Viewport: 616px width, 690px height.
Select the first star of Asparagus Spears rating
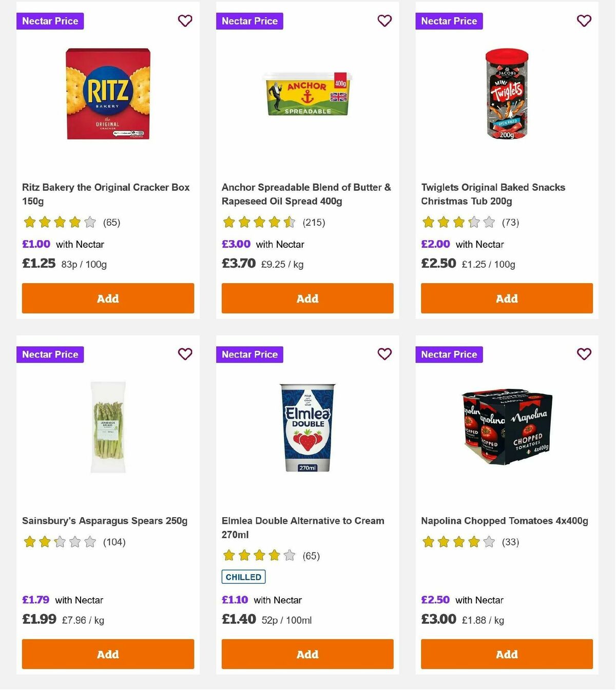29,541
